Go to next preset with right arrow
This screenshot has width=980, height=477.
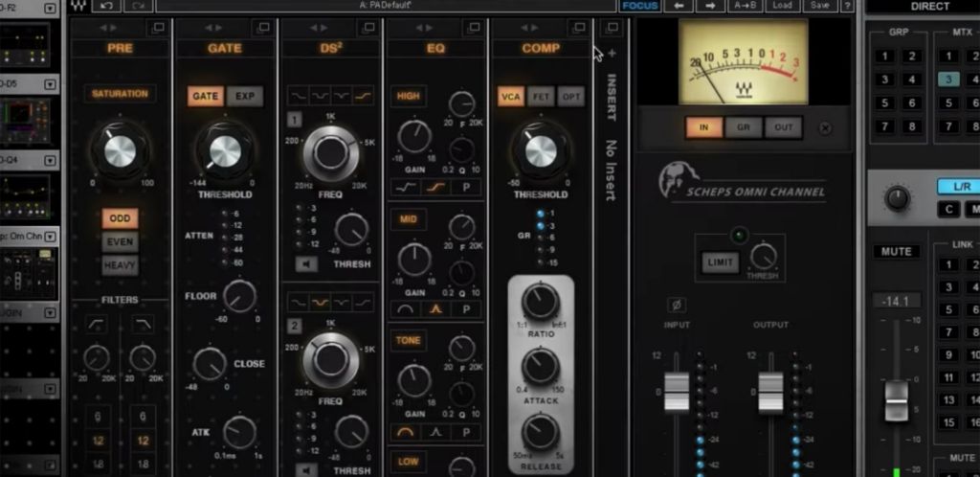(x=710, y=6)
